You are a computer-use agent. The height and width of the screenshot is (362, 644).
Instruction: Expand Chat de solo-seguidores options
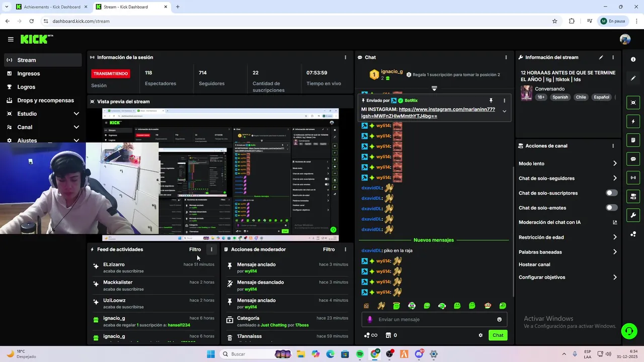tap(615, 178)
